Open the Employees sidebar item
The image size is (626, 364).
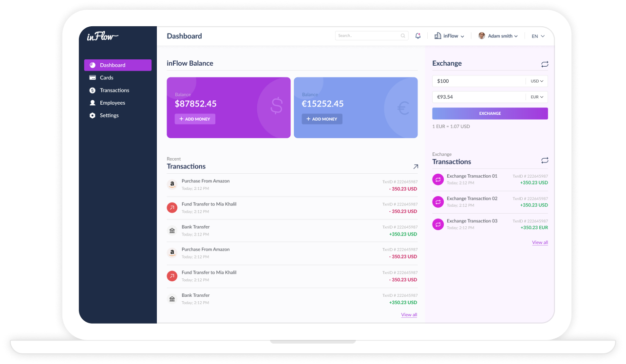pyautogui.click(x=112, y=103)
